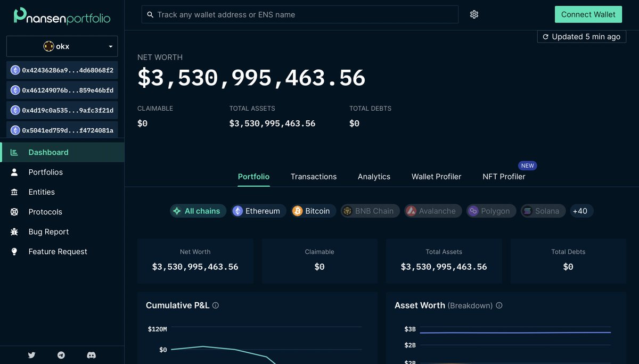Click the Updated 5 min ago button
The height and width of the screenshot is (364, 639).
coord(581,37)
